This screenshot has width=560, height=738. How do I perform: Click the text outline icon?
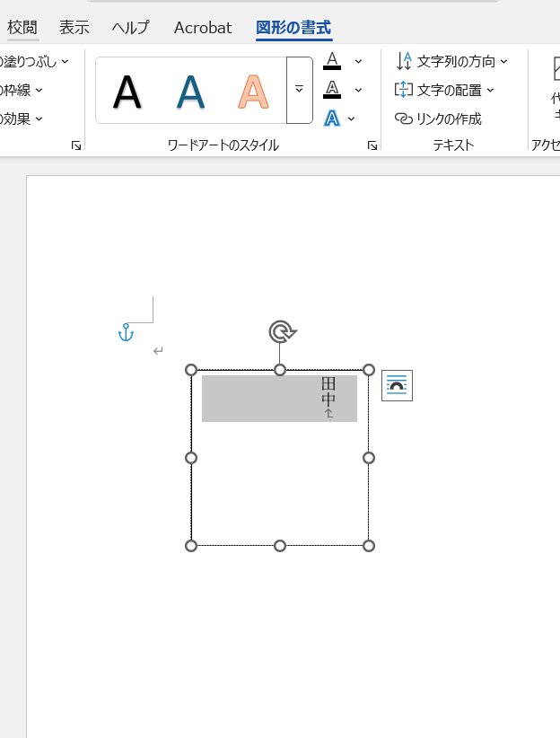332,90
